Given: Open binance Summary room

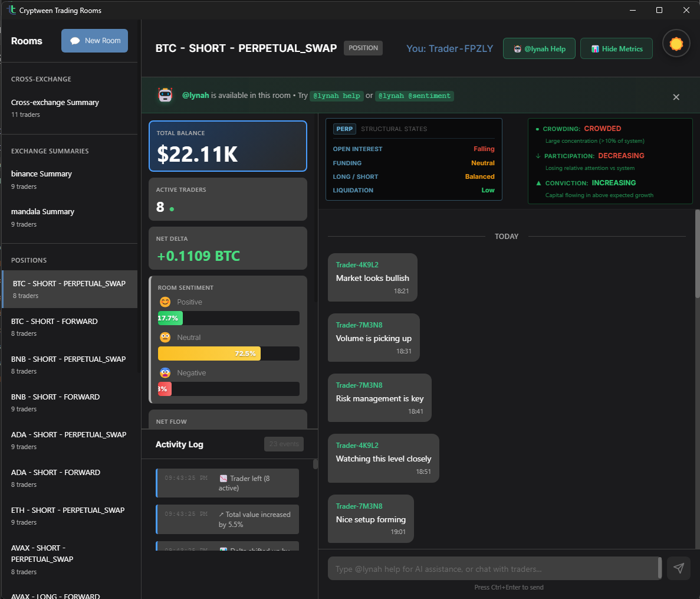Looking at the screenshot, I should (x=70, y=179).
